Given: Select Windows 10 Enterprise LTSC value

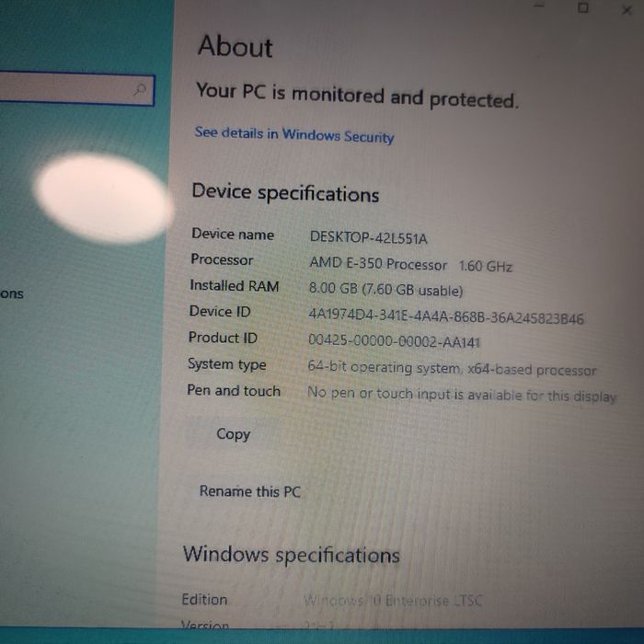Looking at the screenshot, I should pyautogui.click(x=393, y=601).
